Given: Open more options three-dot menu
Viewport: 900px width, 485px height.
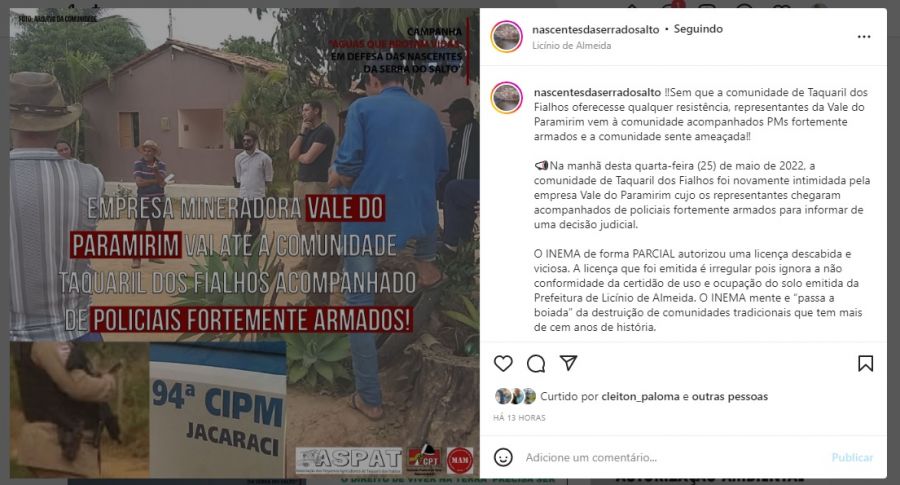Looking at the screenshot, I should pyautogui.click(x=864, y=37).
